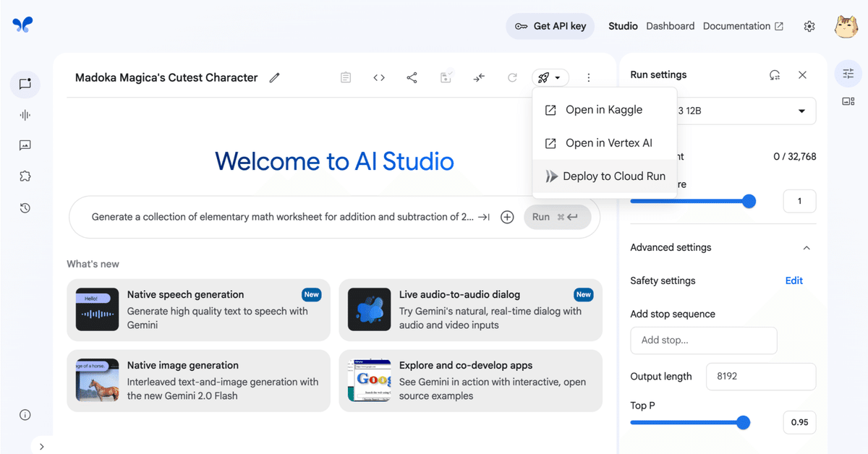Open the deploy rocket dropdown arrow

[x=558, y=77]
